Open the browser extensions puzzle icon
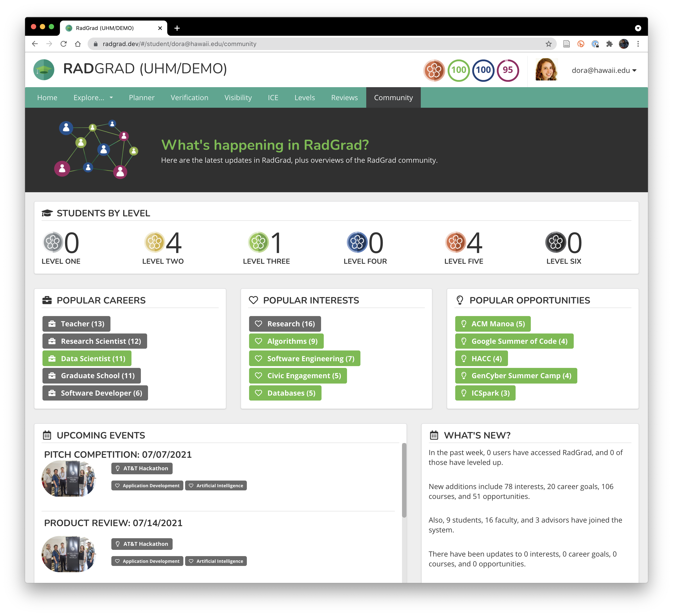 (x=609, y=44)
